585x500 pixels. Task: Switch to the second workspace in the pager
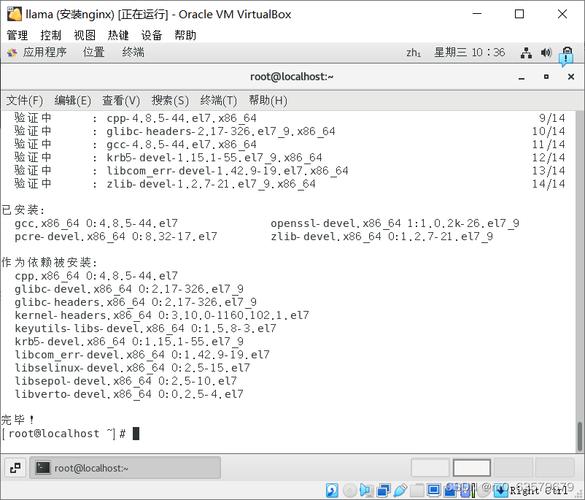tap(472, 467)
